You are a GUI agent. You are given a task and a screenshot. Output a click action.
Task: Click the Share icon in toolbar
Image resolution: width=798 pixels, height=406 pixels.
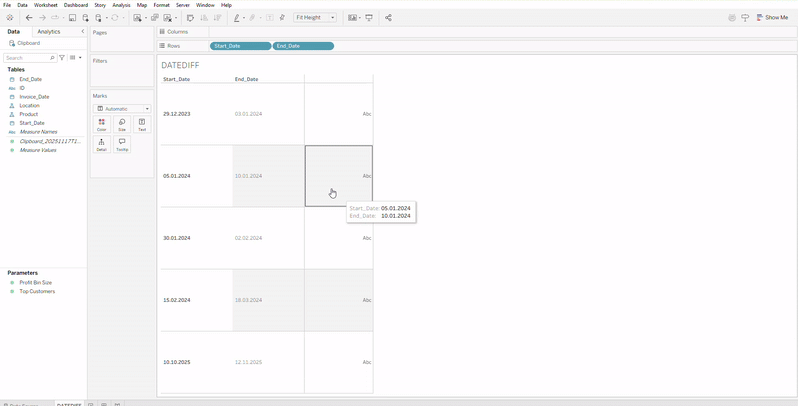(x=388, y=18)
